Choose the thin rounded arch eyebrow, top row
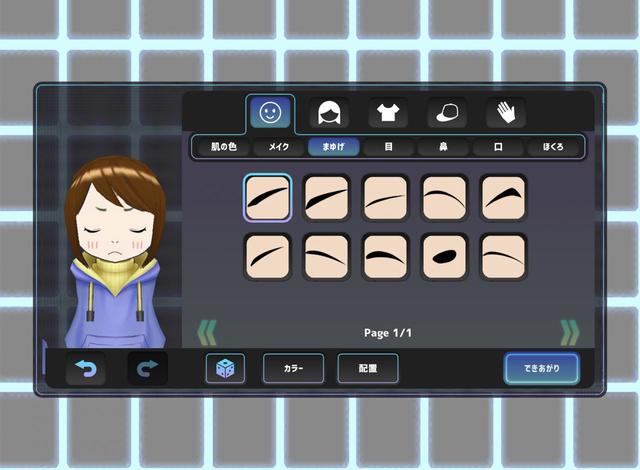 444,198
